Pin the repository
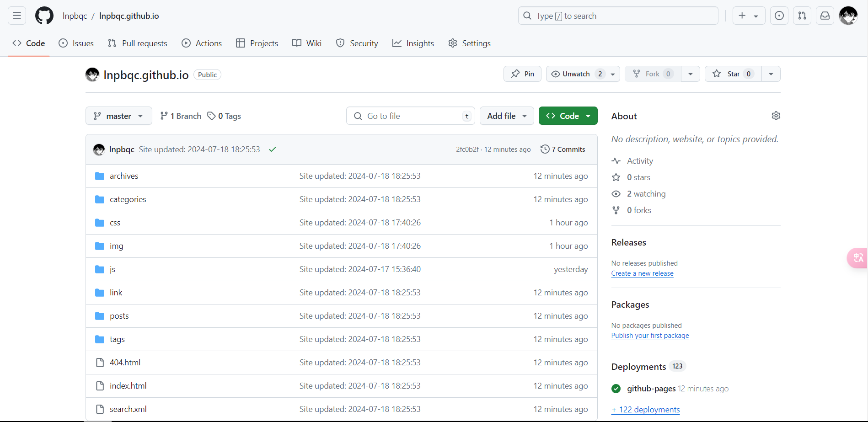 (522, 74)
